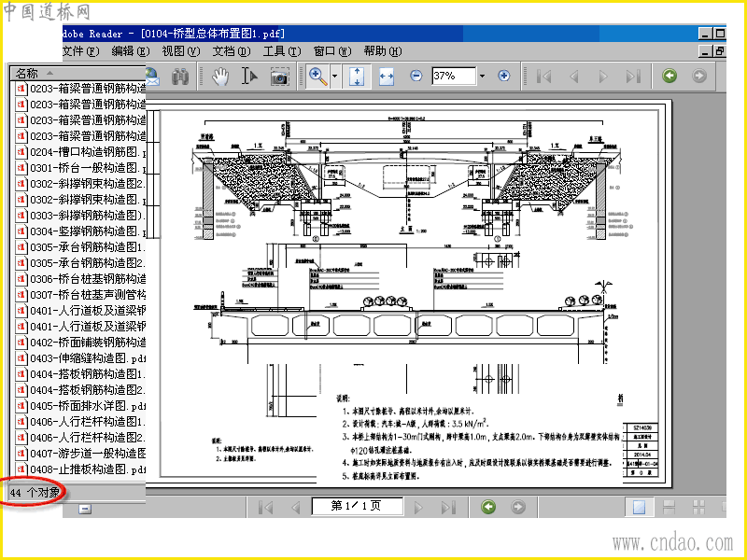The height and width of the screenshot is (560, 747).
Task: Open the 帮助(H) menu
Action: [383, 51]
